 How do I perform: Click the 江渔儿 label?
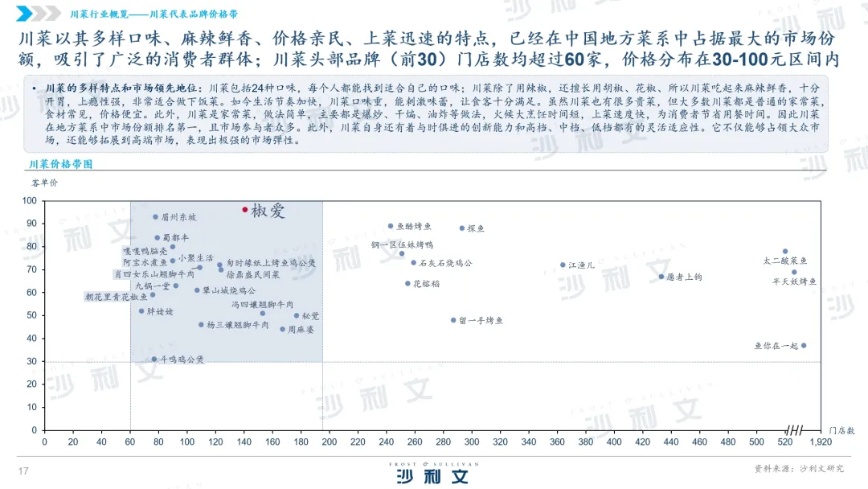[581, 265]
